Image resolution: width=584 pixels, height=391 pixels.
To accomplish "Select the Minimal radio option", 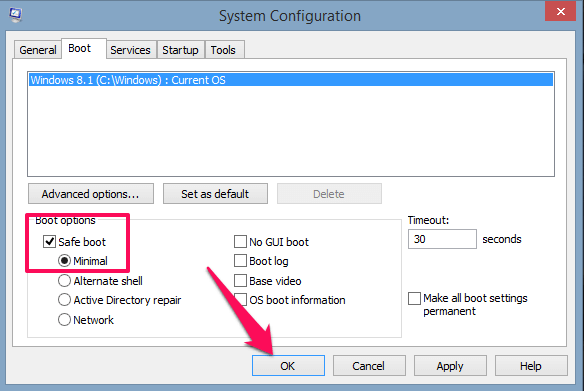I will tap(64, 261).
